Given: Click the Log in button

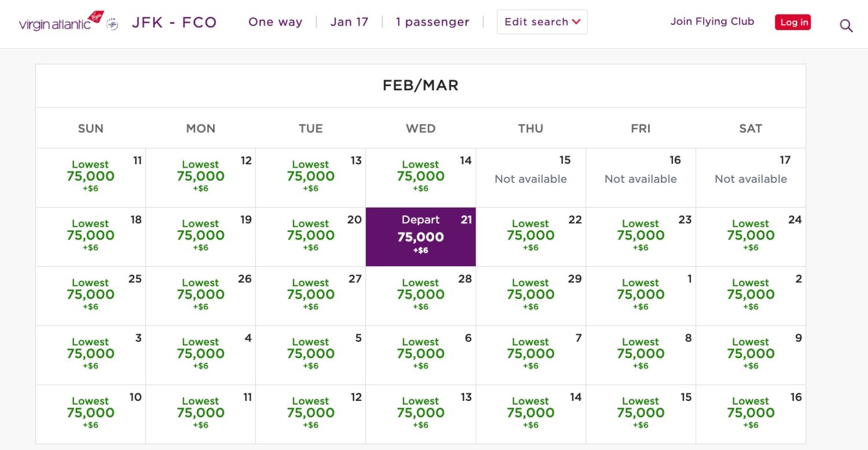Looking at the screenshot, I should pos(793,22).
